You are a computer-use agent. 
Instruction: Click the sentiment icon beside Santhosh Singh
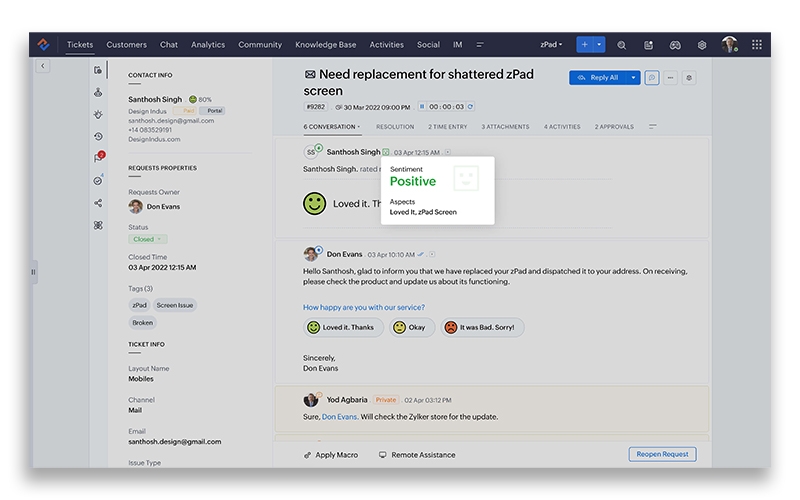[x=386, y=152]
